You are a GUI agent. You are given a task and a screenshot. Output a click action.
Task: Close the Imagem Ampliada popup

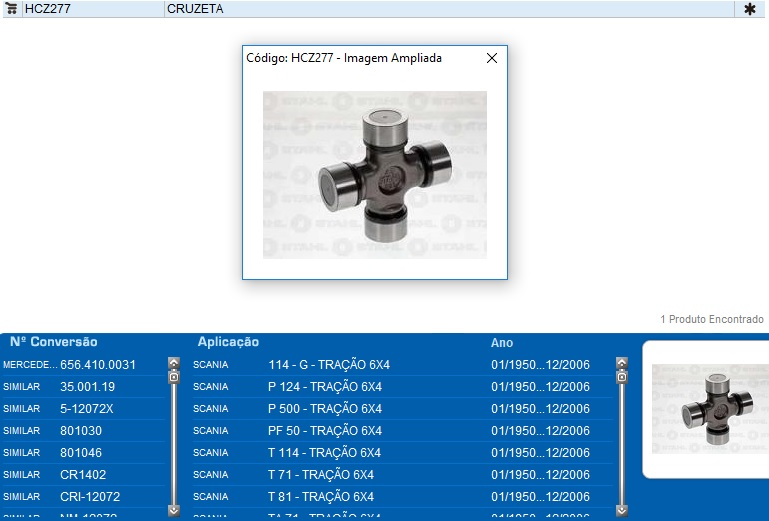[x=491, y=58]
